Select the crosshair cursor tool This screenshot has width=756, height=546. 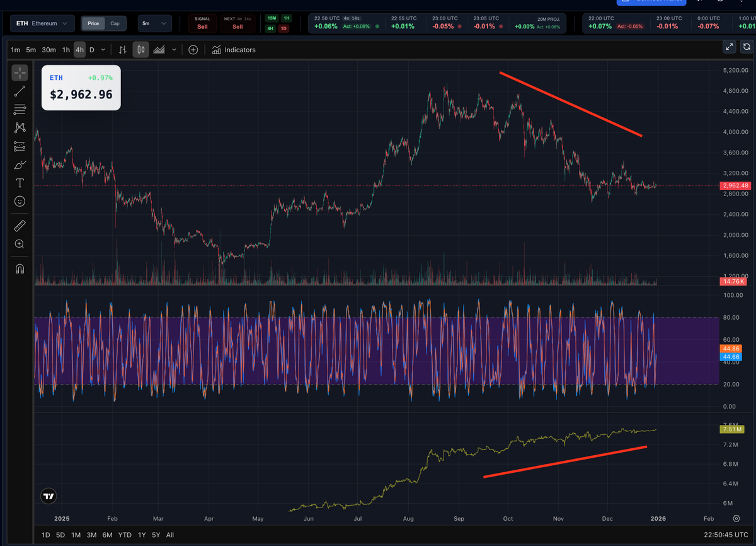pos(20,73)
